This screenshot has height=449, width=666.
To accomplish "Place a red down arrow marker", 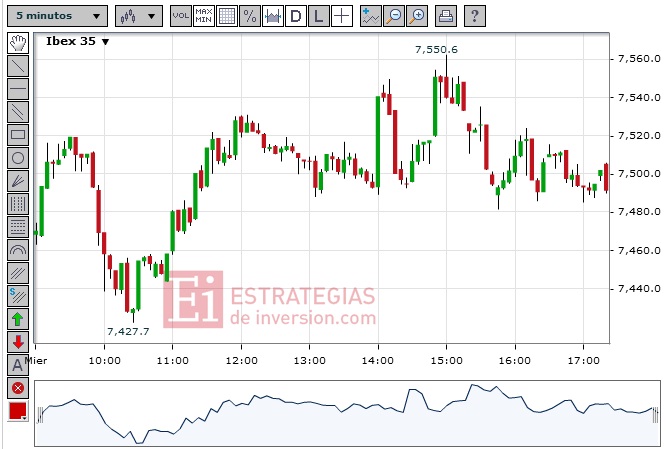I will point(18,342).
